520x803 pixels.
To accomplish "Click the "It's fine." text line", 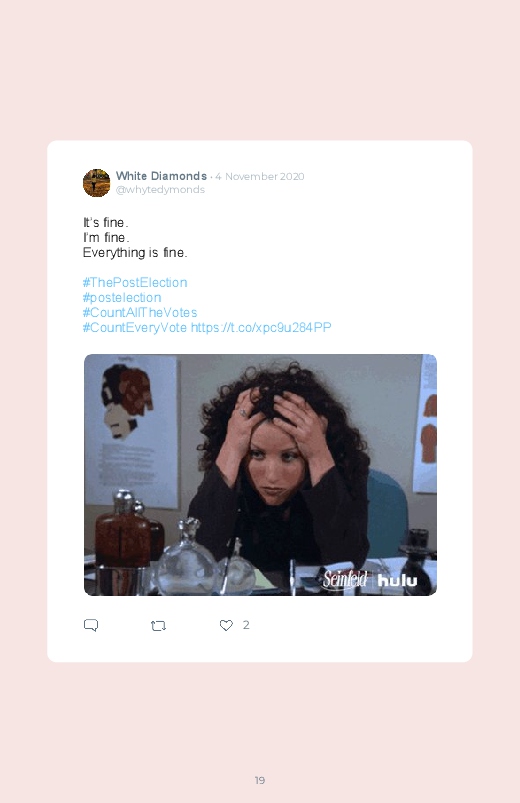I will pos(106,223).
